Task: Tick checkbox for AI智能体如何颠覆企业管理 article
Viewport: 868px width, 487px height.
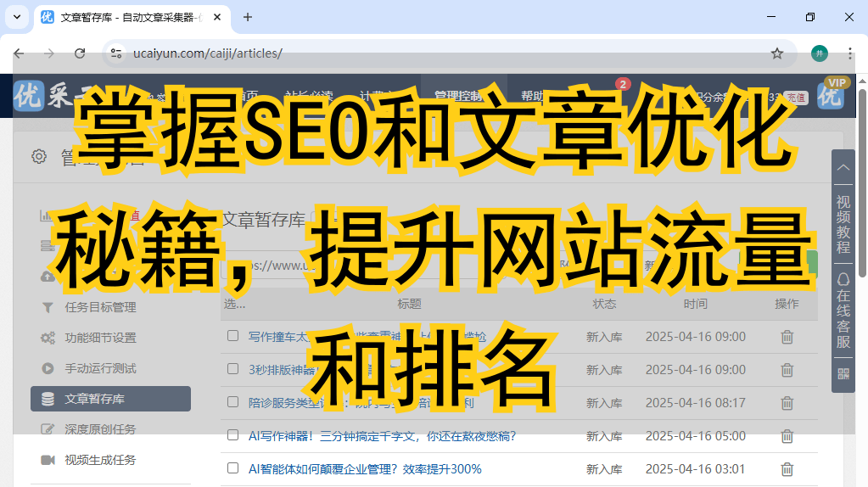Action: pos(233,468)
